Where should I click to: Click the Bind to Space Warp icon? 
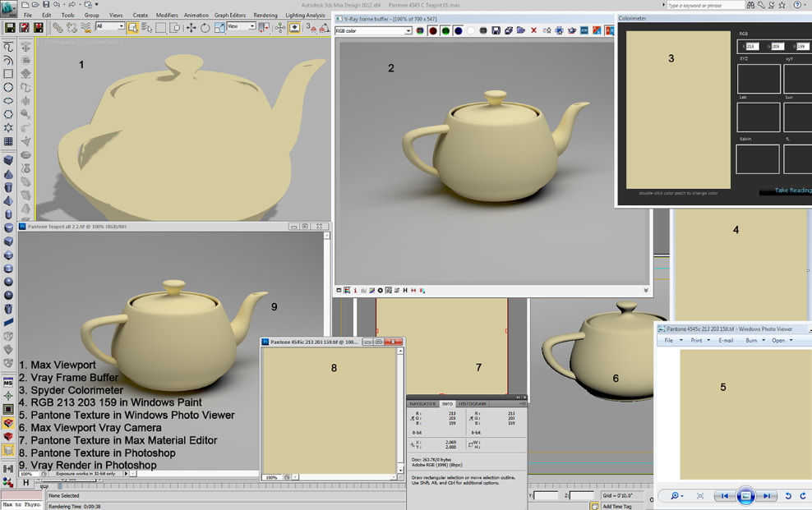(85, 27)
